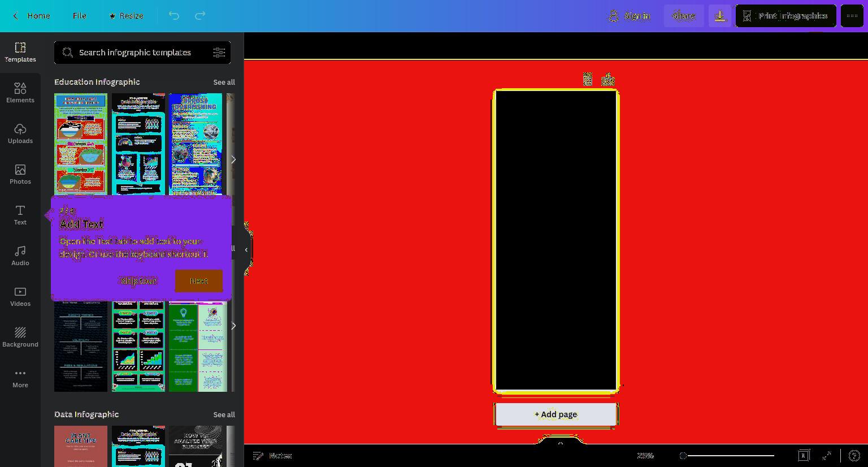Open the Notes panel
868x467 pixels.
click(x=272, y=456)
